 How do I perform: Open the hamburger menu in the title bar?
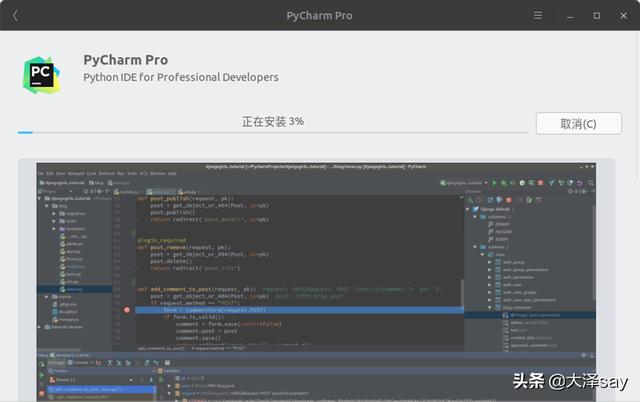pos(538,16)
